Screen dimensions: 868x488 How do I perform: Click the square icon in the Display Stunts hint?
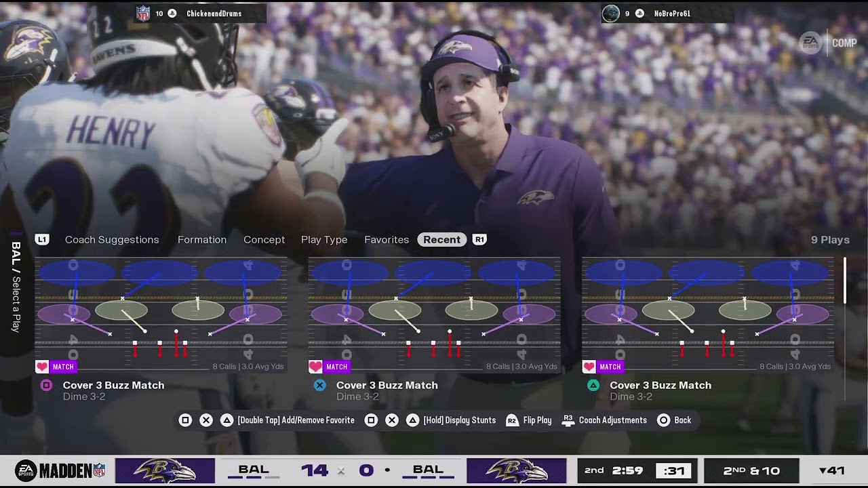pos(371,420)
